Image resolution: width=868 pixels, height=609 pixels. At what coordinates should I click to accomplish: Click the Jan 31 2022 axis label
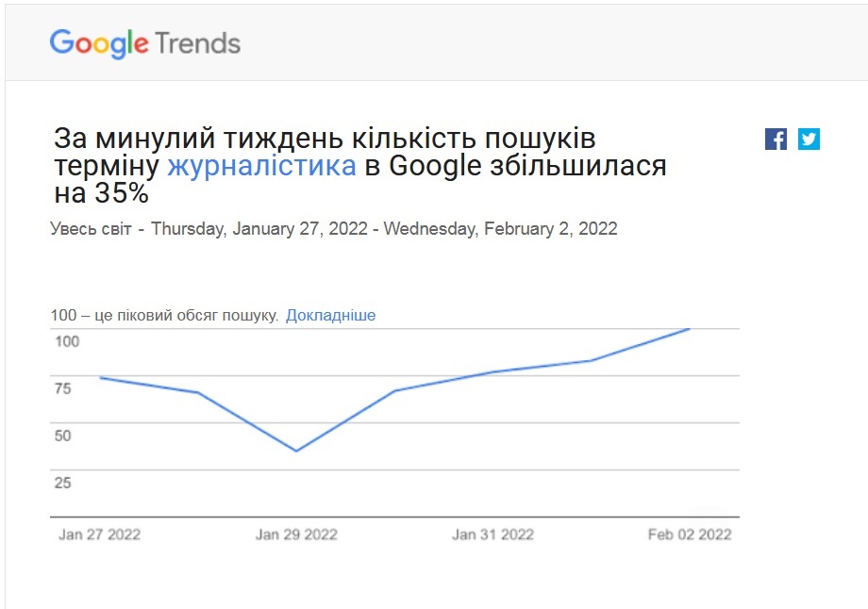492,535
